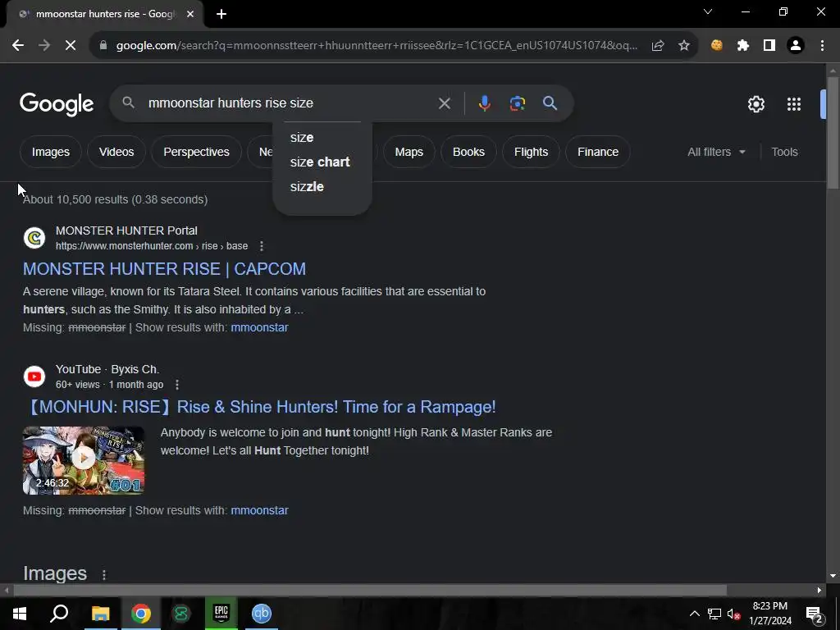The height and width of the screenshot is (630, 840).
Task: Open Google quick settings gear
Action: tap(756, 104)
